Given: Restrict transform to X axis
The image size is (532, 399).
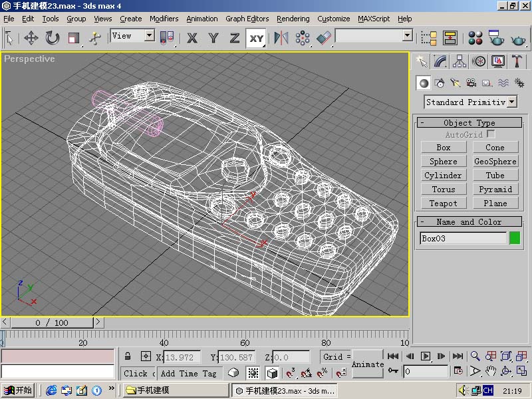Looking at the screenshot, I should coord(192,38).
